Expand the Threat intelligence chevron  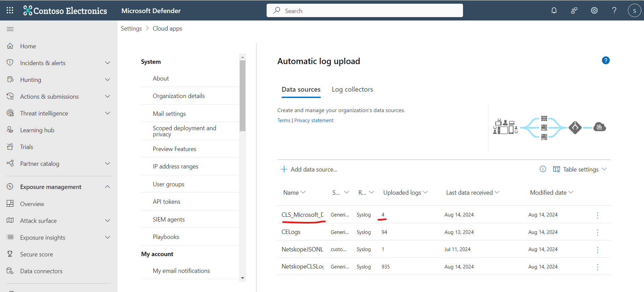tap(107, 113)
